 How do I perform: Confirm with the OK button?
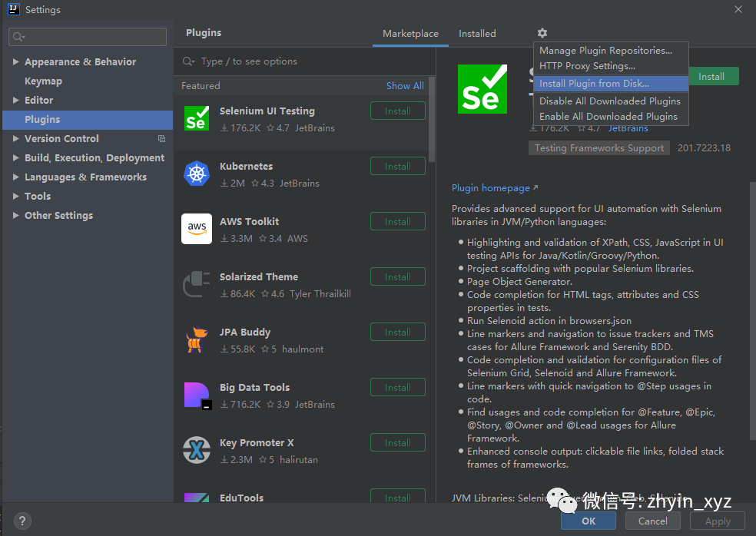(x=589, y=521)
